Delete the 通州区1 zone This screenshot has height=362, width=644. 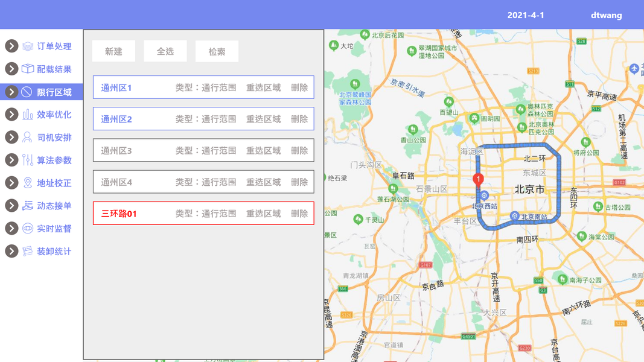click(x=299, y=87)
